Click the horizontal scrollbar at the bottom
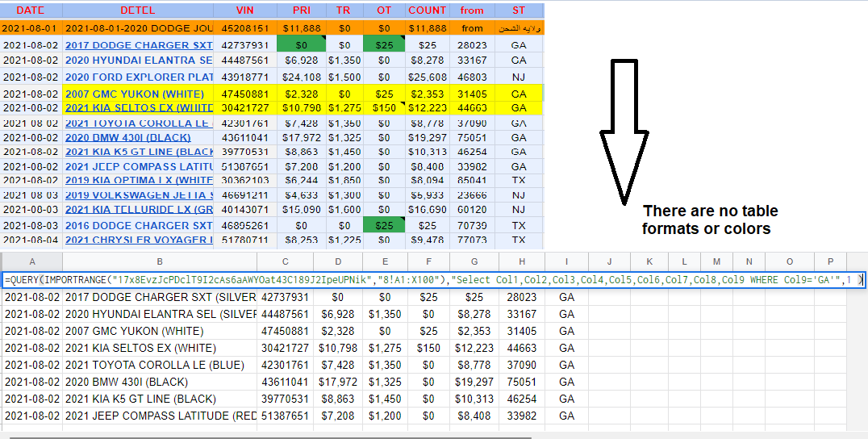 (270, 437)
